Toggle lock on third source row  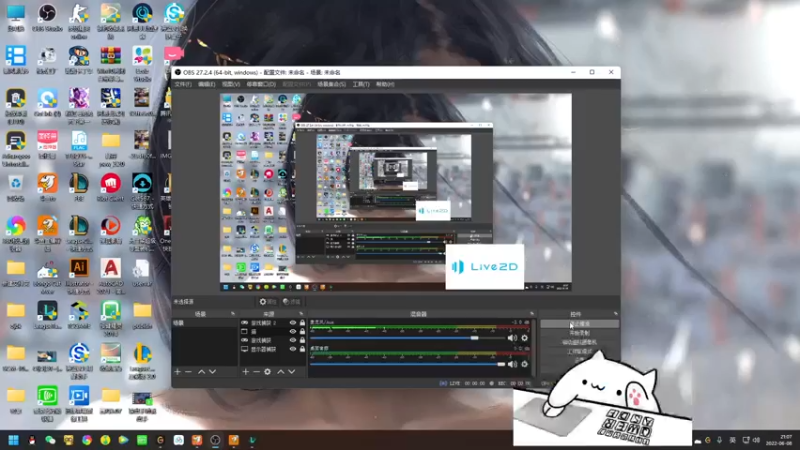coord(302,340)
